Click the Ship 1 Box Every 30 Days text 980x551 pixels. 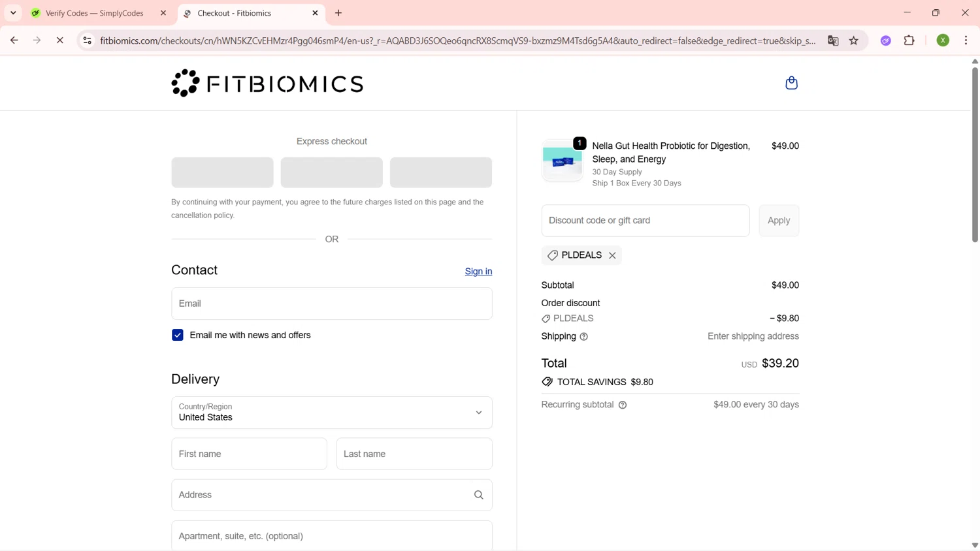636,183
